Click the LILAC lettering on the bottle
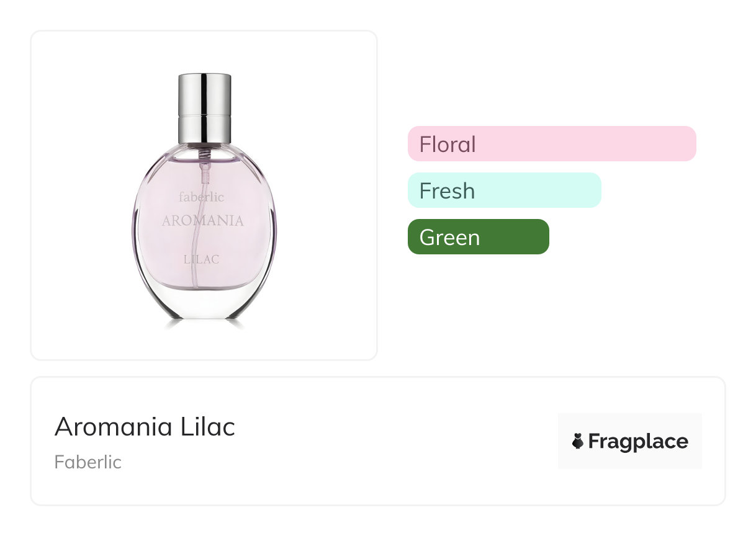756x536 pixels. 202,259
